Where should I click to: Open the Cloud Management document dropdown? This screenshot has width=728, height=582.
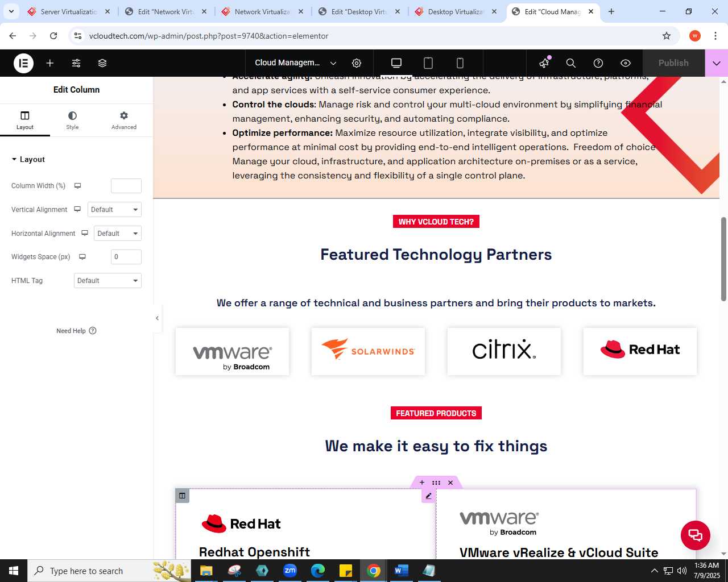click(296, 63)
